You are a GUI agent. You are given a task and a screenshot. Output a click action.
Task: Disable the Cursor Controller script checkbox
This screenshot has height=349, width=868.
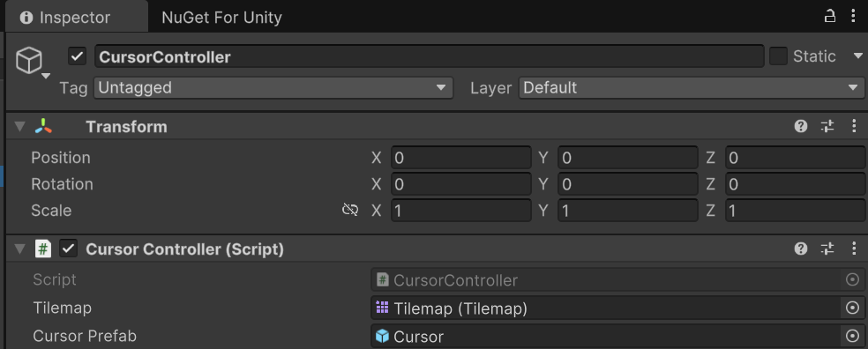tap(68, 249)
